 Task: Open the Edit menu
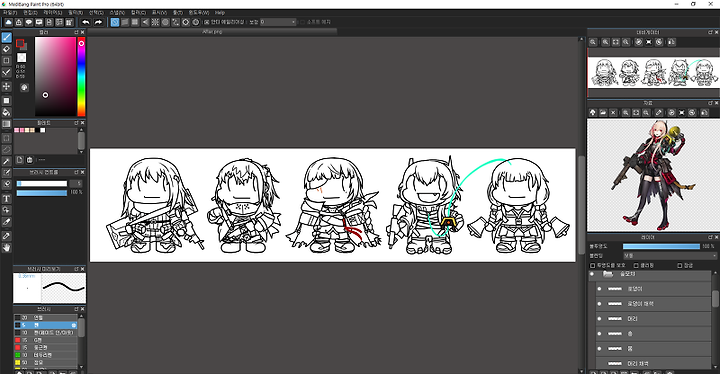tap(30, 12)
